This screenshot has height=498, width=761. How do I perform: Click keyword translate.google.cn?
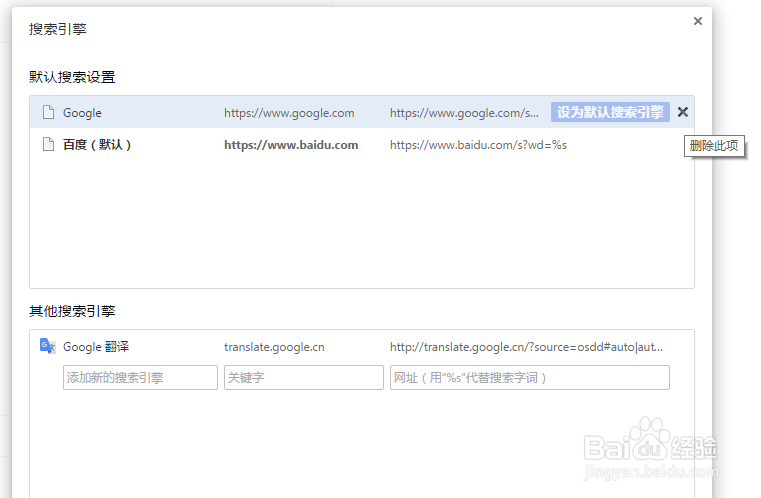coord(274,347)
